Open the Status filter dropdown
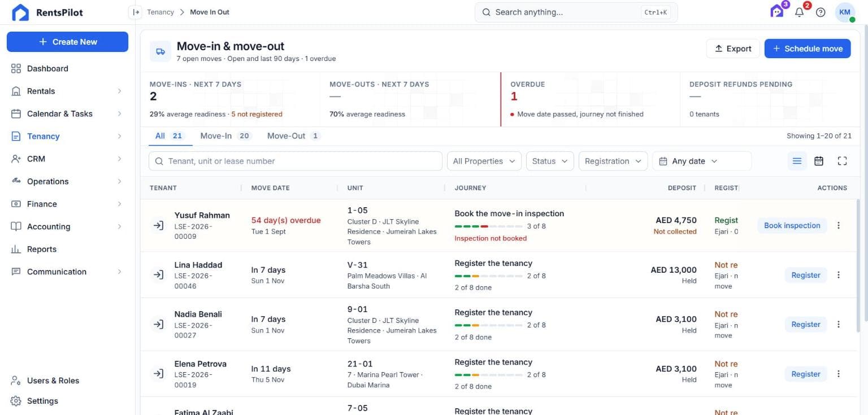Viewport: 868px width, 415px height. (x=550, y=161)
